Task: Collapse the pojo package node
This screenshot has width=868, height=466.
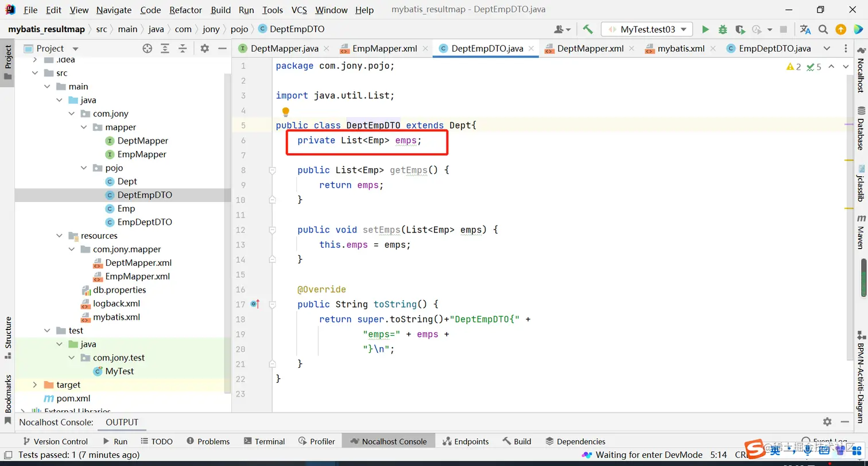Action: coord(84,168)
